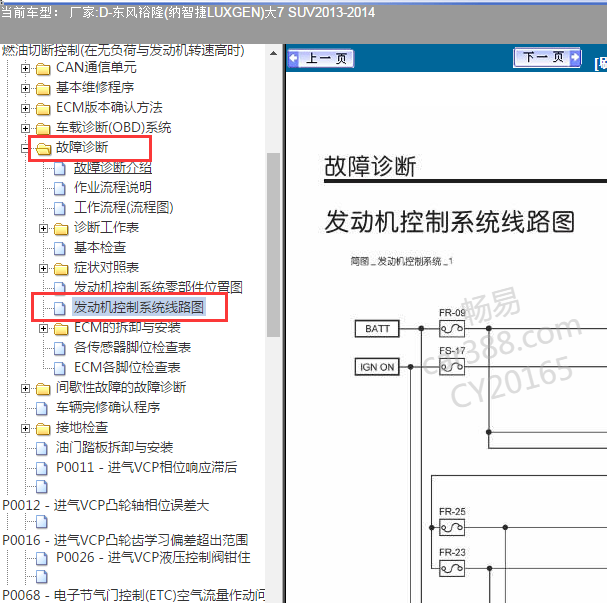Click the 发动机控制系统线路图 page icon
The image size is (607, 603).
pyautogui.click(x=59, y=308)
